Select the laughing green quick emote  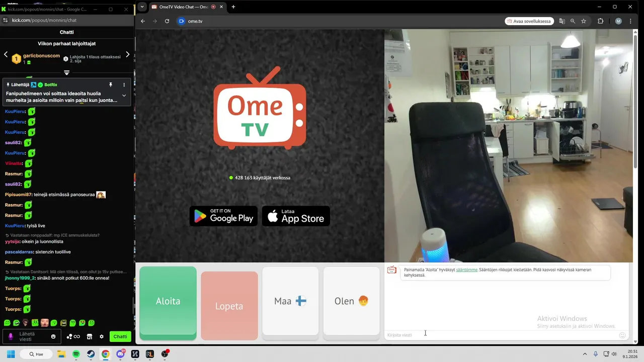pos(17,323)
